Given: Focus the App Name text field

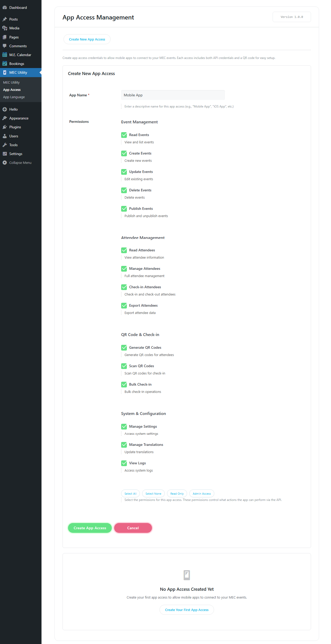Looking at the screenshot, I should tap(173, 95).
